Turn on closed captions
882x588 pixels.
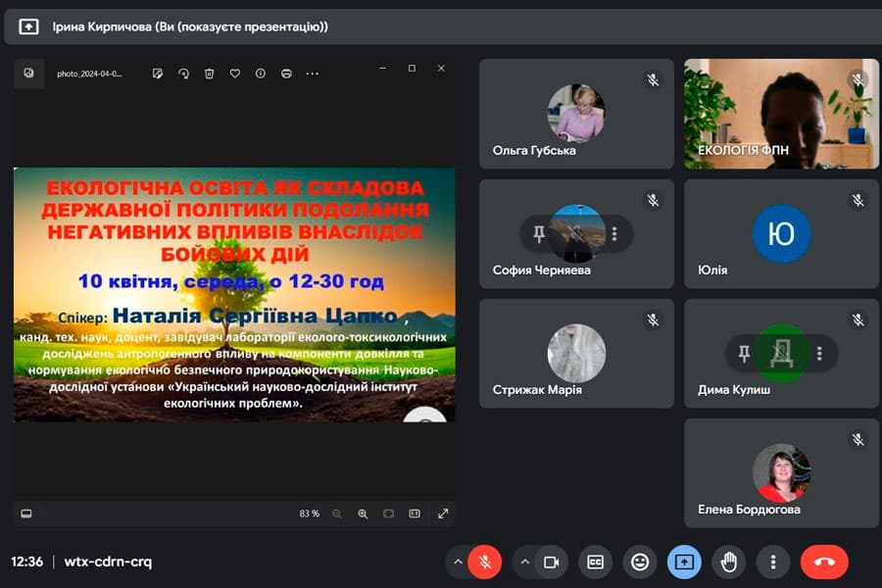[595, 562]
